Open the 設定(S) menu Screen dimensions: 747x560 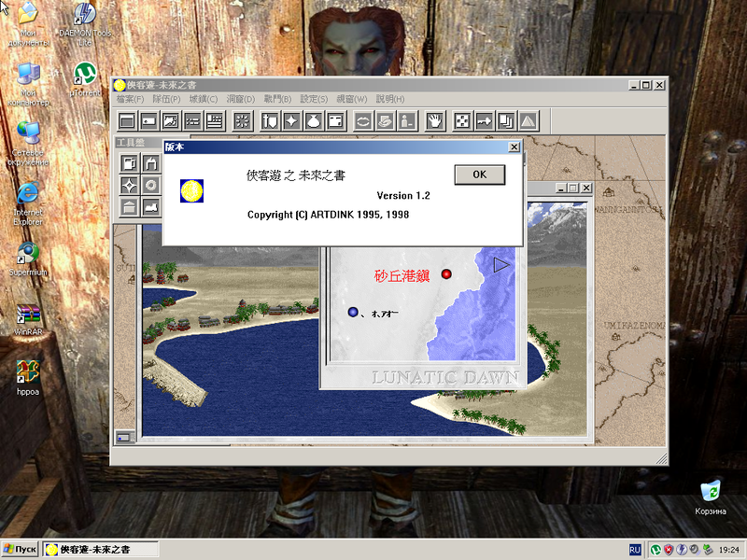coord(314,99)
